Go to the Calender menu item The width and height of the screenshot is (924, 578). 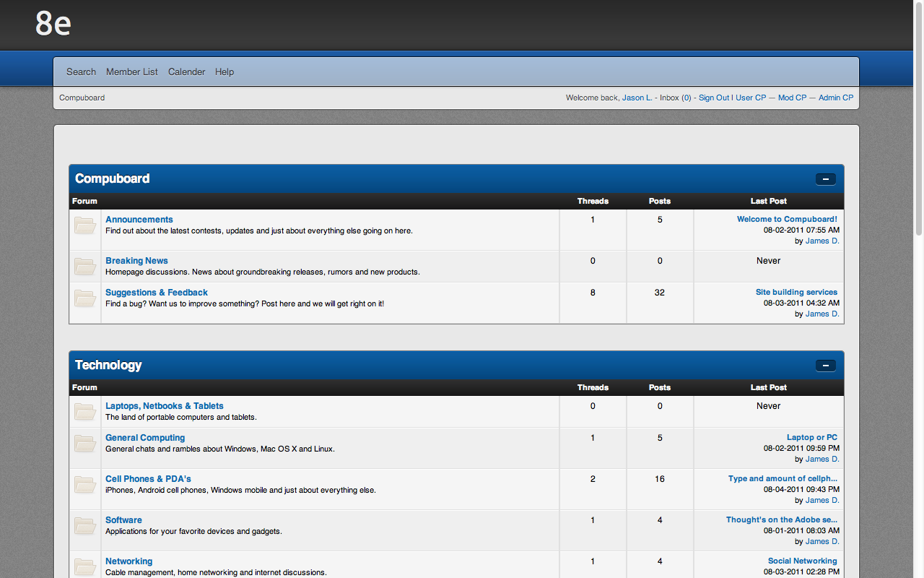pos(186,72)
